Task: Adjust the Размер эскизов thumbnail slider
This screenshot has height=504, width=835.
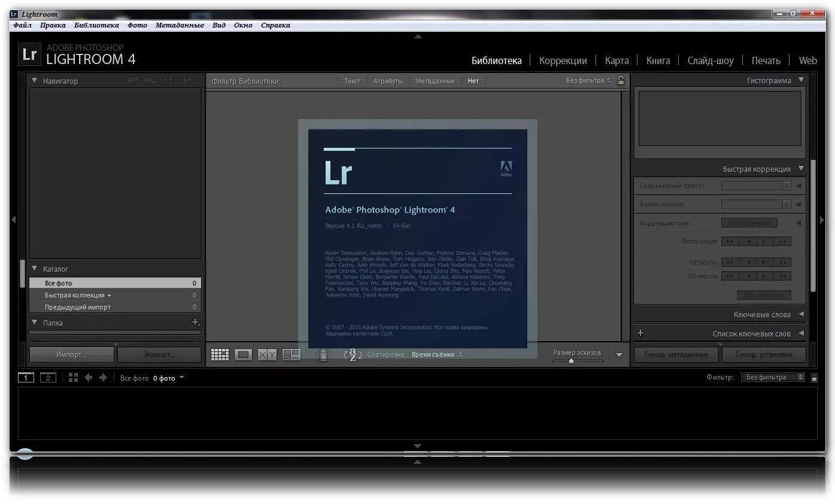Action: (x=577, y=361)
